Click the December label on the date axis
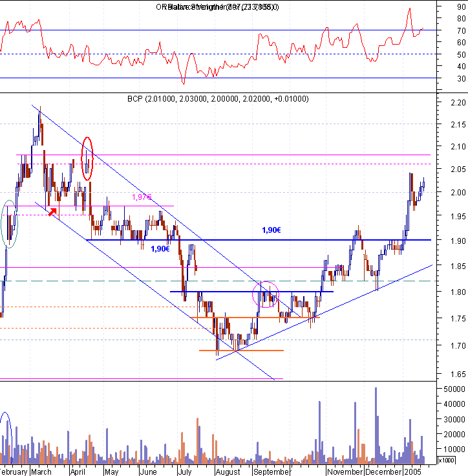The image size is (468, 476). pyautogui.click(x=383, y=471)
